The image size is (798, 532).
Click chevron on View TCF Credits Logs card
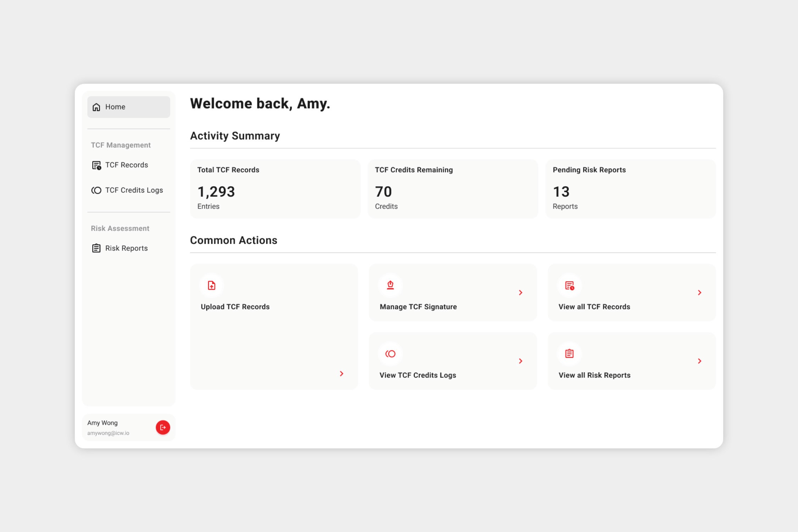click(521, 361)
